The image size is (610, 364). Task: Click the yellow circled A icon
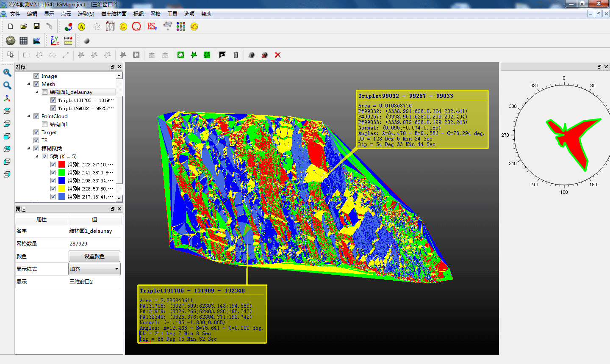point(81,27)
